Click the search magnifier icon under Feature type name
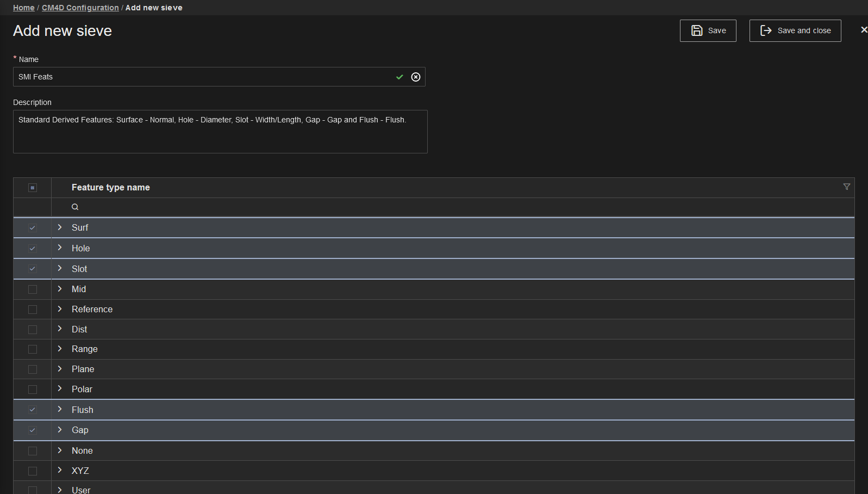This screenshot has height=494, width=868. coord(75,207)
